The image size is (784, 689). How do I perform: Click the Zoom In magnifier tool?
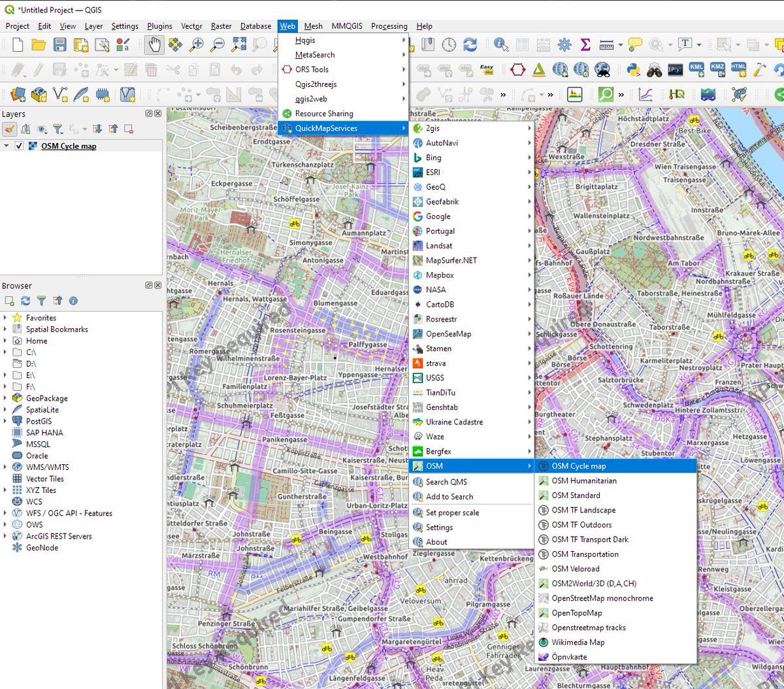coord(196,44)
